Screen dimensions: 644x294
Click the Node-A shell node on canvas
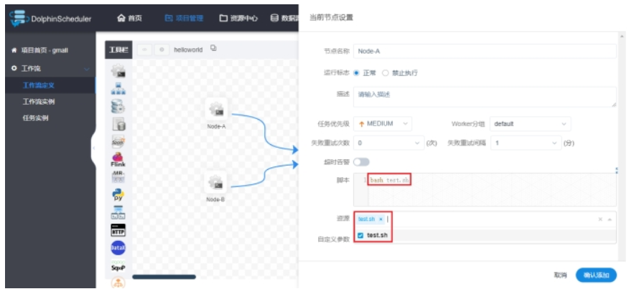[x=216, y=109]
